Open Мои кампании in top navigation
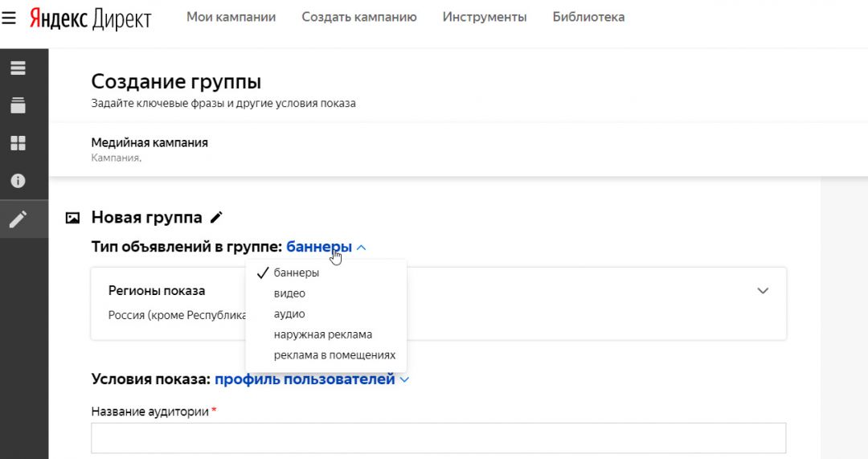The height and width of the screenshot is (459, 868). (x=231, y=17)
